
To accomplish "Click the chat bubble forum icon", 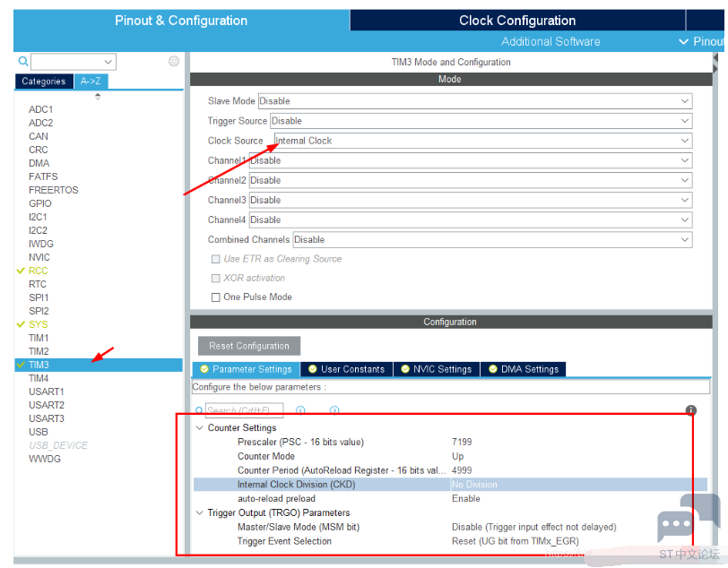I will coord(674,523).
